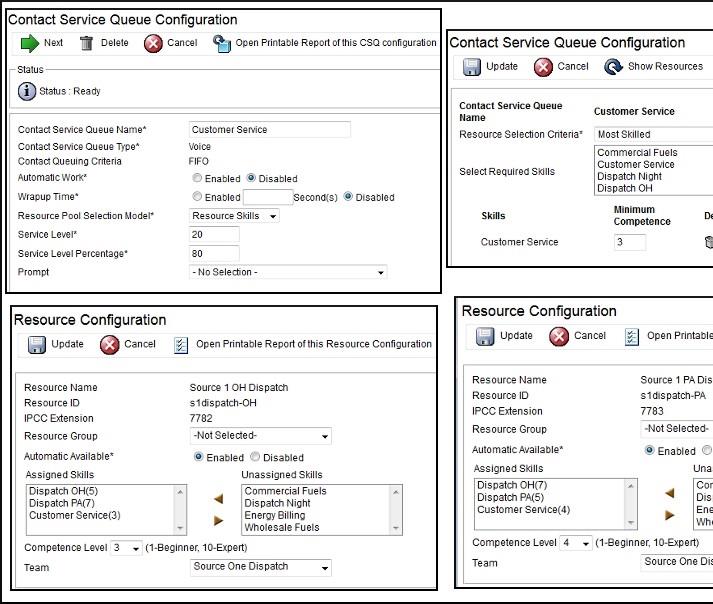Select Enabled Automatic Available for s1dispatch-OH
The height and width of the screenshot is (604, 713).
(198, 456)
